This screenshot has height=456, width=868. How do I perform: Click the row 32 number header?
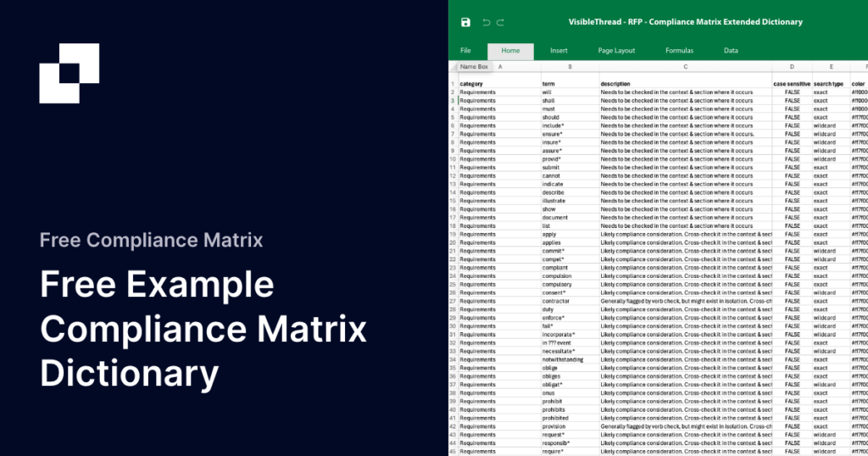tap(453, 342)
